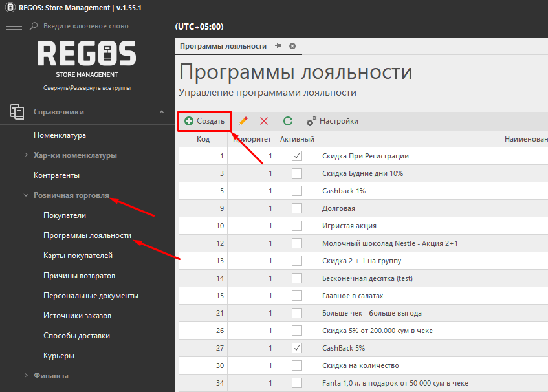This screenshot has width=548, height=392.
Task: Click the search magnifier icon
Action: tap(34, 26)
